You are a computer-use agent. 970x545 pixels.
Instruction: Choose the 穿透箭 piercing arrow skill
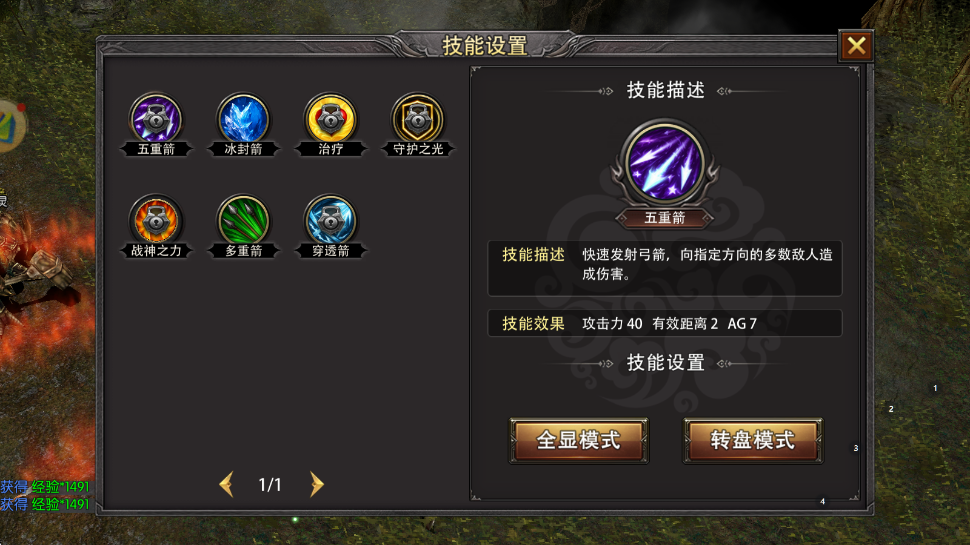pyautogui.click(x=330, y=221)
